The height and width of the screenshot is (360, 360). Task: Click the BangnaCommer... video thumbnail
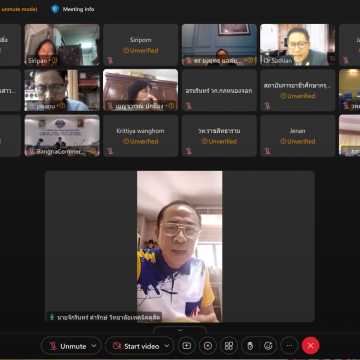click(x=62, y=136)
